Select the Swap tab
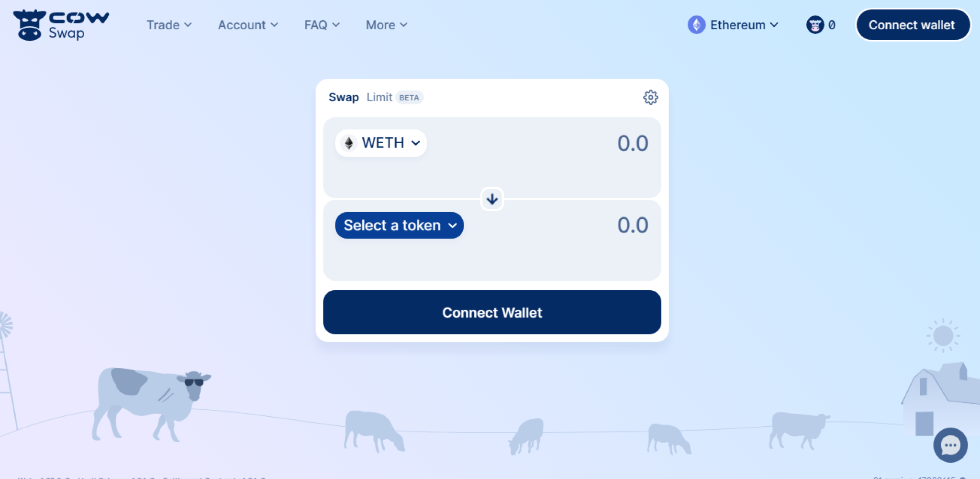Image resolution: width=980 pixels, height=479 pixels. (344, 97)
